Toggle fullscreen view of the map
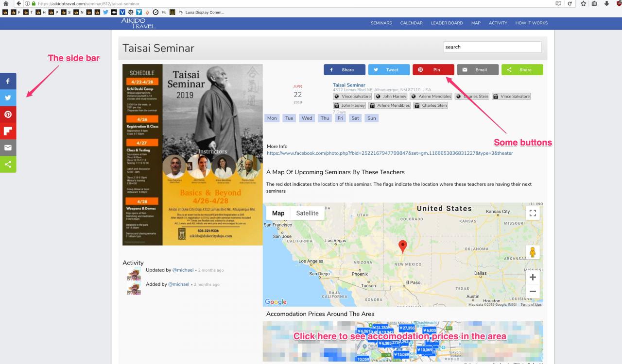Screen dimensions: 622x364 (533, 213)
